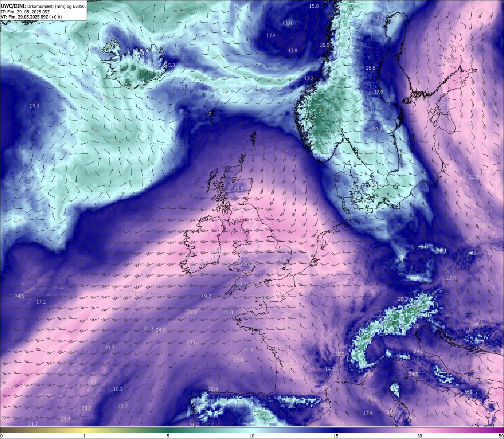Image resolution: width=504 pixels, height=439 pixels.
Task: Click the 13.0 value in the cyclone
Action: pyautogui.click(x=287, y=24)
